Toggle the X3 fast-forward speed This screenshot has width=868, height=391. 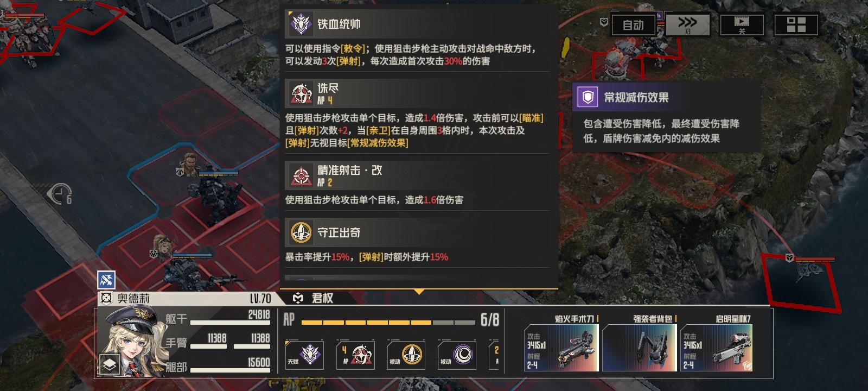click(x=687, y=25)
